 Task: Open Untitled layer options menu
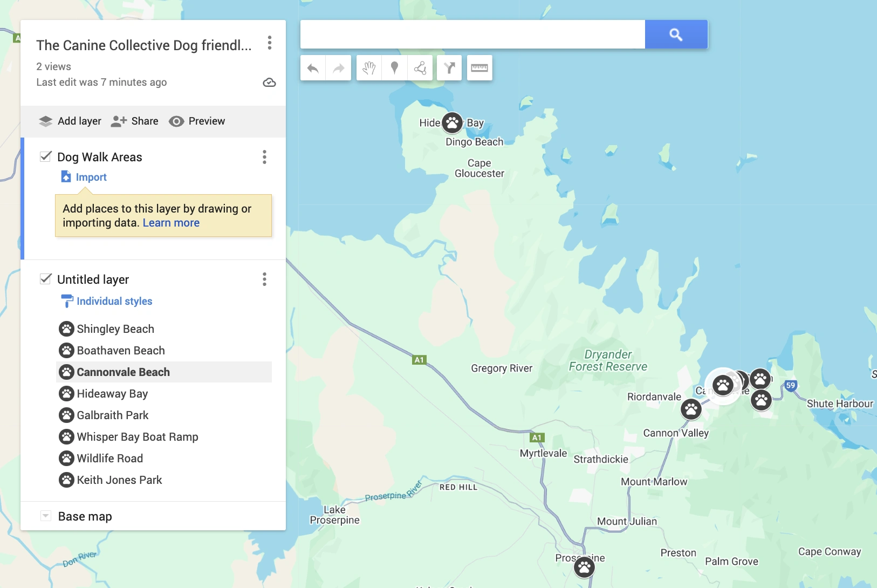[264, 279]
